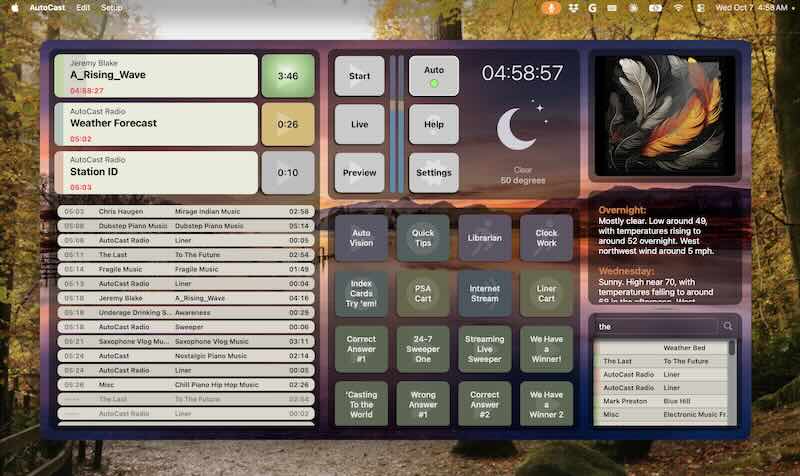Play the Streaming Live Sweeper cart
This screenshot has width=800, height=476.
[x=485, y=349]
